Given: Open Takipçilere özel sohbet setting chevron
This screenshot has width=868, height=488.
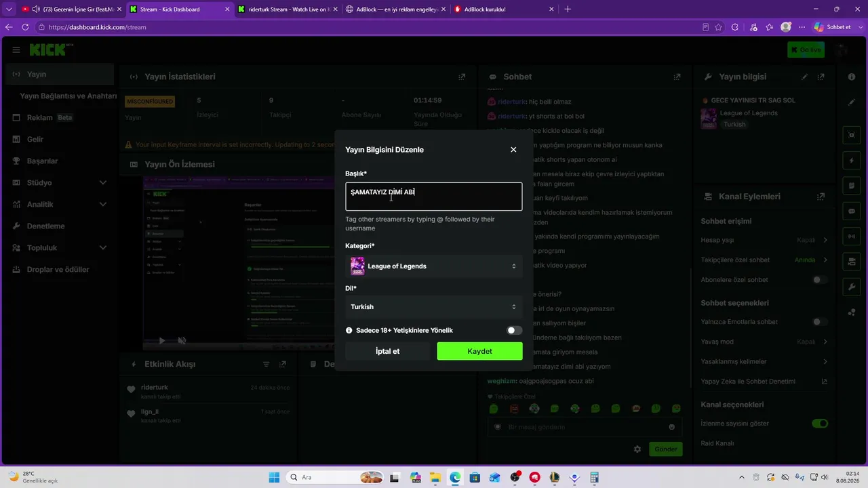Looking at the screenshot, I should point(825,260).
